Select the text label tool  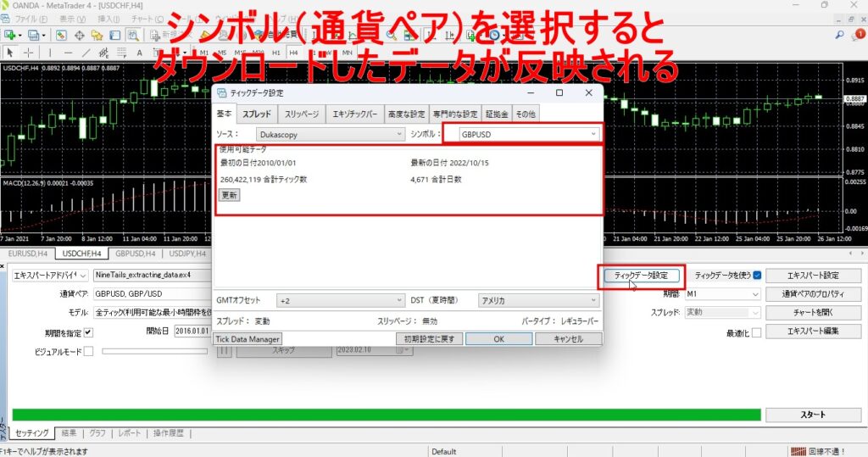tap(140, 53)
